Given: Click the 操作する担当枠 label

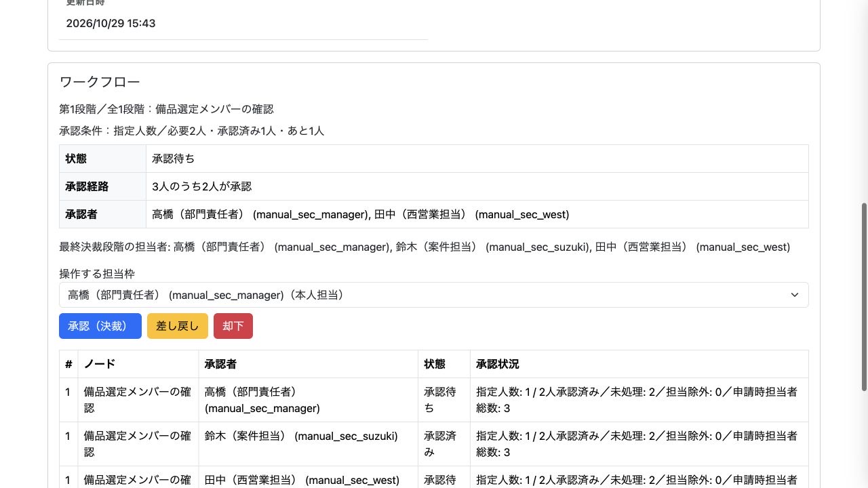Looking at the screenshot, I should coord(97,274).
